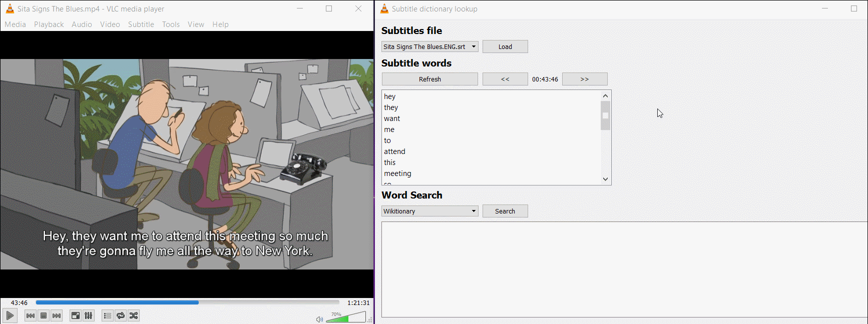Click the Search button
The height and width of the screenshot is (324, 868).
coord(505,211)
